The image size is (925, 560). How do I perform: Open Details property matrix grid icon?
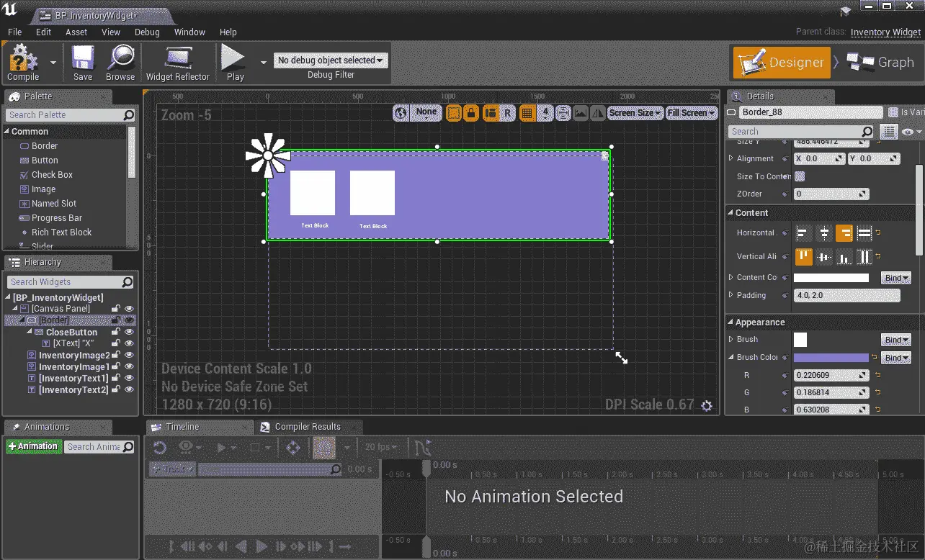click(888, 132)
